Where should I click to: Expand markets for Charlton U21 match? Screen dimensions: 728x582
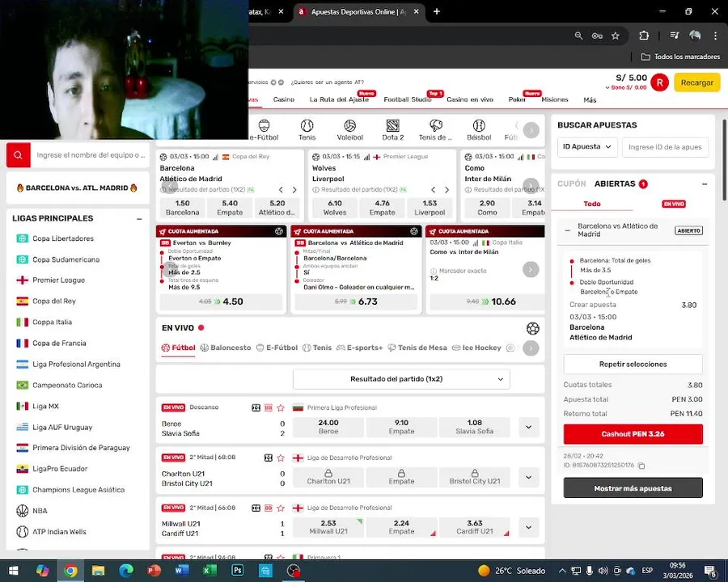pyautogui.click(x=528, y=477)
